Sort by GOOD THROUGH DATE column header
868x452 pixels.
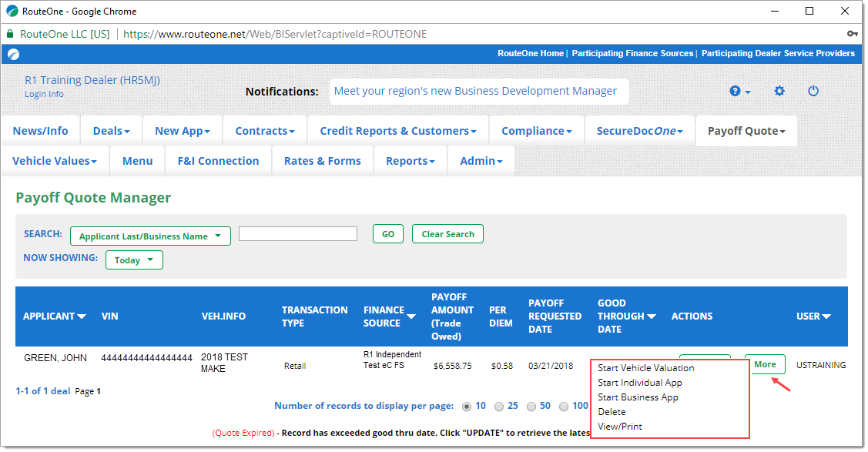coord(626,316)
